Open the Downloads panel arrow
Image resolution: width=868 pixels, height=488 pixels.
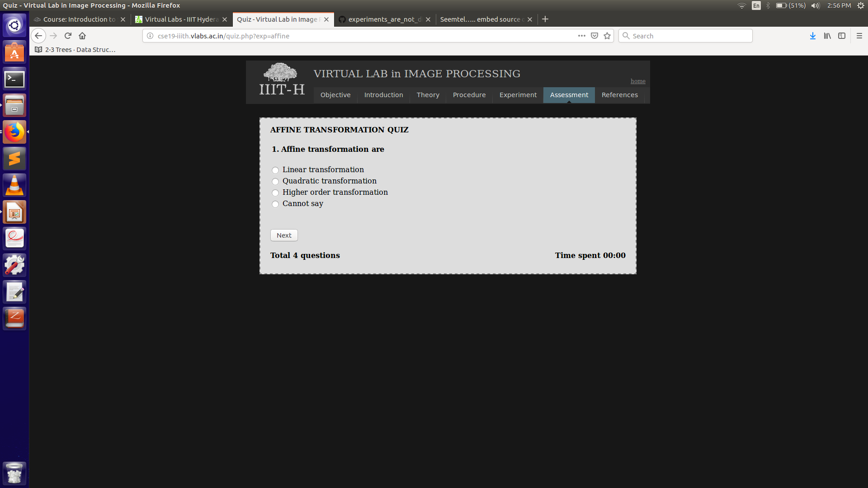tap(812, 36)
